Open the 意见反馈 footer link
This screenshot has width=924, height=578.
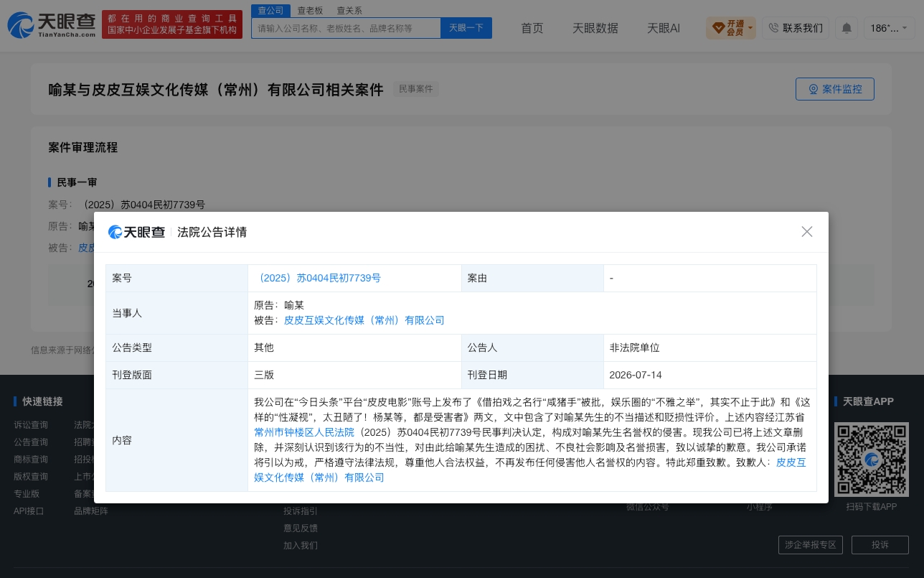coord(301,528)
